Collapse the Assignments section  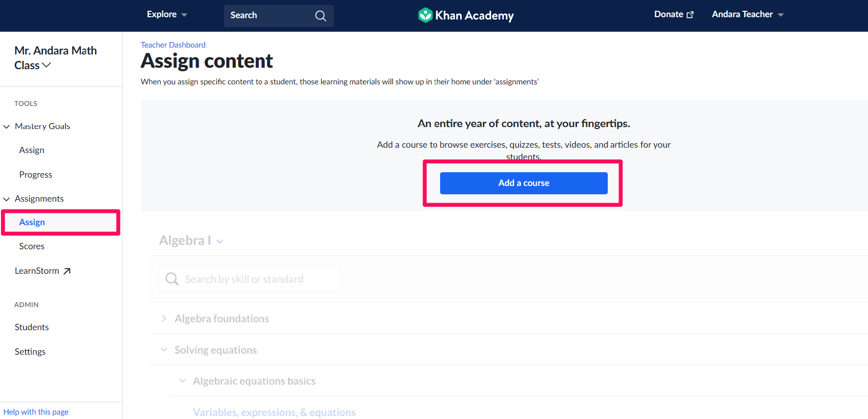click(6, 199)
